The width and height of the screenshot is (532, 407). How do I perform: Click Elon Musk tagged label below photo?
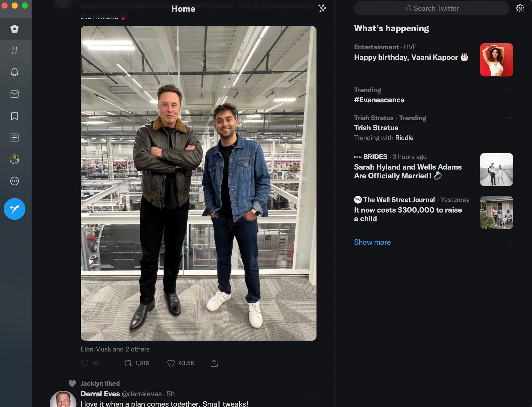coord(115,349)
